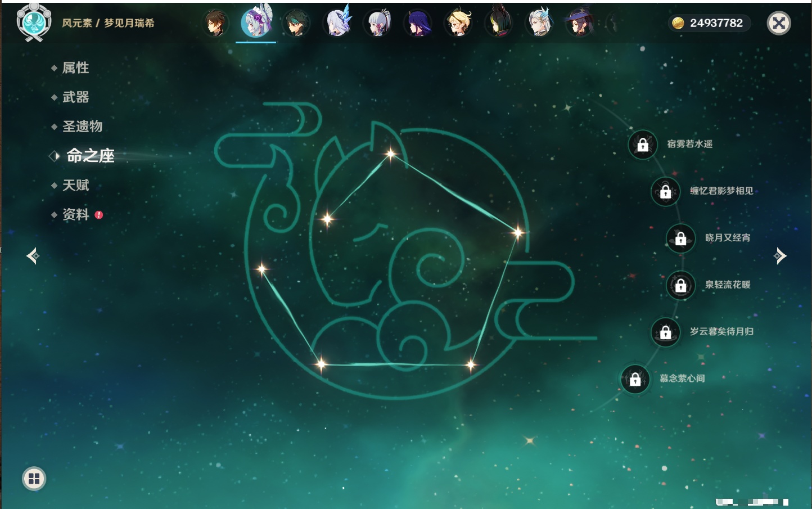Choose the silver-haired character with blue crystal hairpiece
Image resolution: width=812 pixels, height=509 pixels.
337,22
